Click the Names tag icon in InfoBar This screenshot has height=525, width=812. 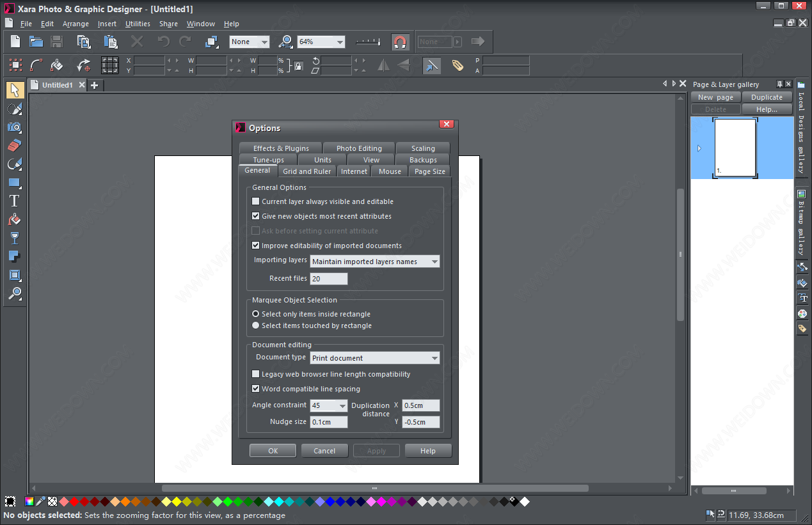pos(458,65)
